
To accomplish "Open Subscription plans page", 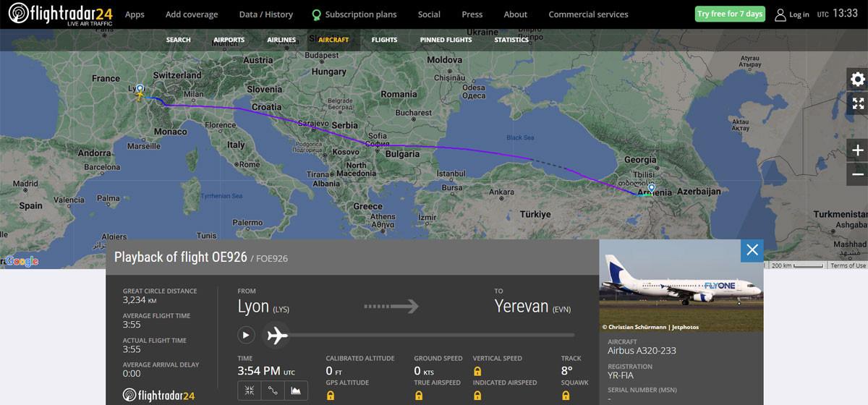I will coord(361,14).
